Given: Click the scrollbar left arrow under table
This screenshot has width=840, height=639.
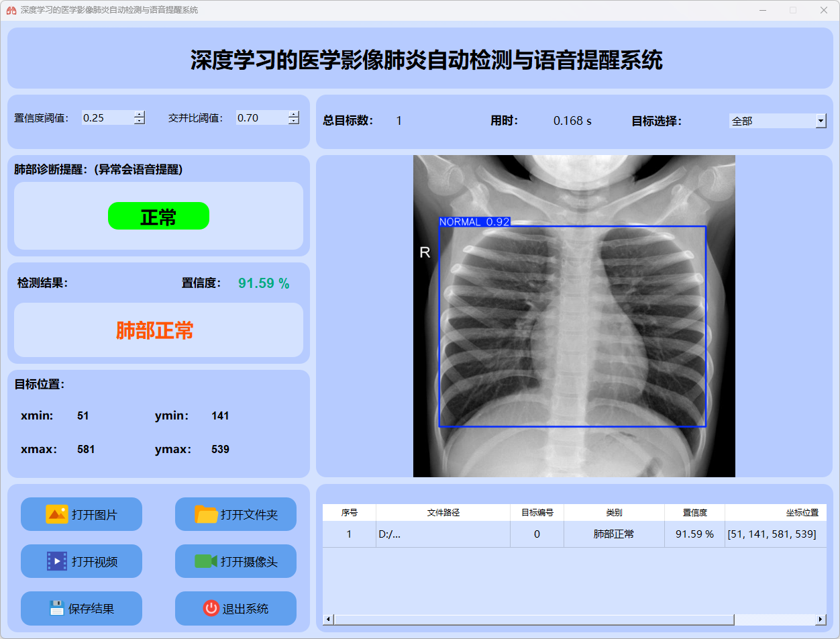Looking at the screenshot, I should [328, 620].
